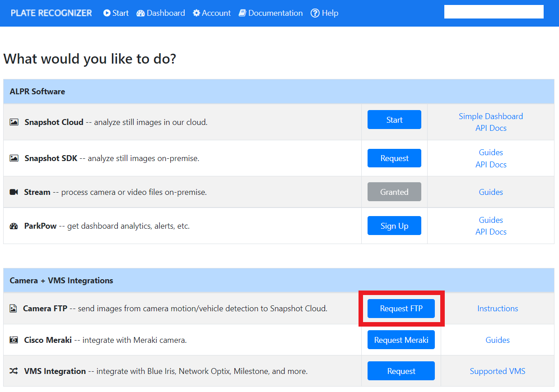Click the Stream video camera icon
The image size is (559, 392).
[x=14, y=192]
